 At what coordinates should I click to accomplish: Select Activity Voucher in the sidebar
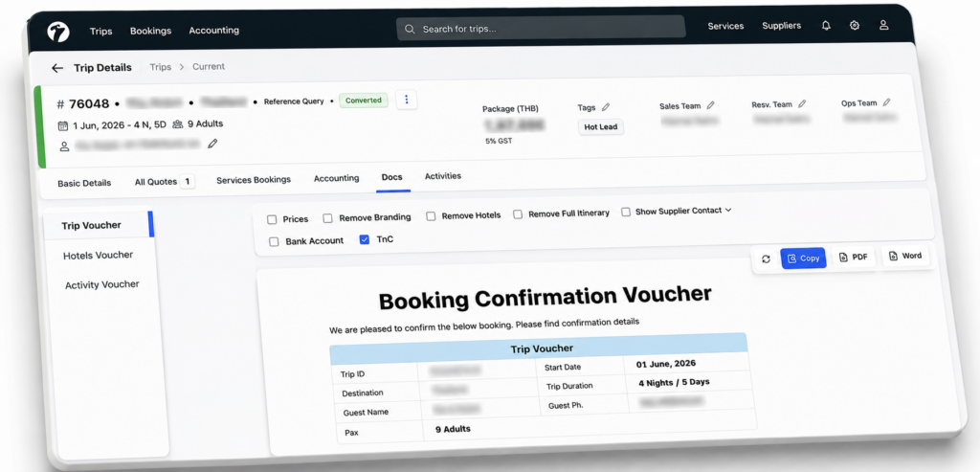101,284
